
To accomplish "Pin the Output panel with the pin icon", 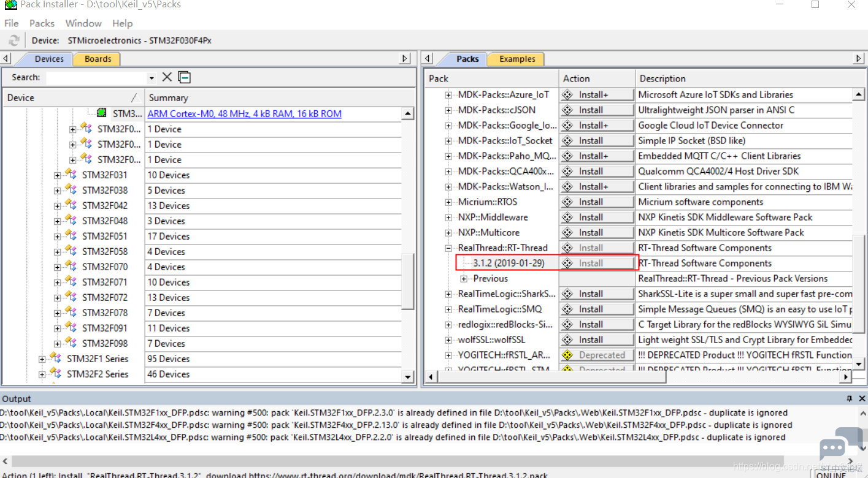I will 850,399.
